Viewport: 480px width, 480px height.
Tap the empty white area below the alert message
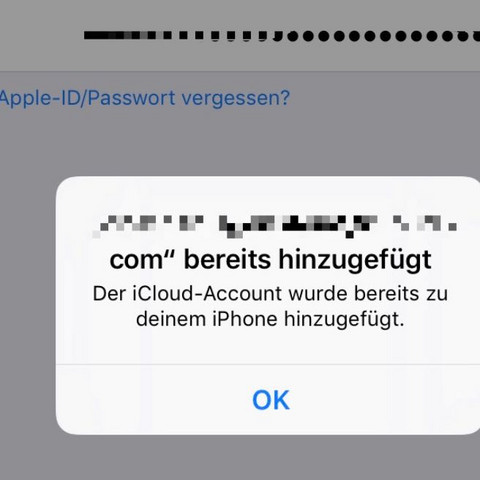pyautogui.click(x=268, y=347)
